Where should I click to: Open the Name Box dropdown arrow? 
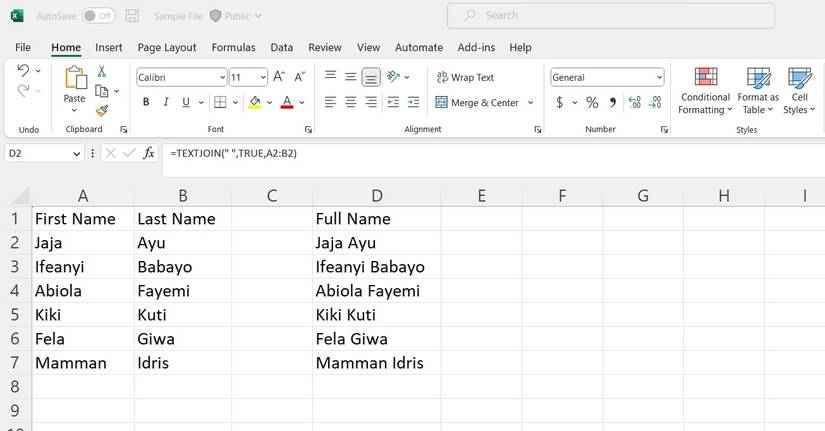[x=77, y=154]
